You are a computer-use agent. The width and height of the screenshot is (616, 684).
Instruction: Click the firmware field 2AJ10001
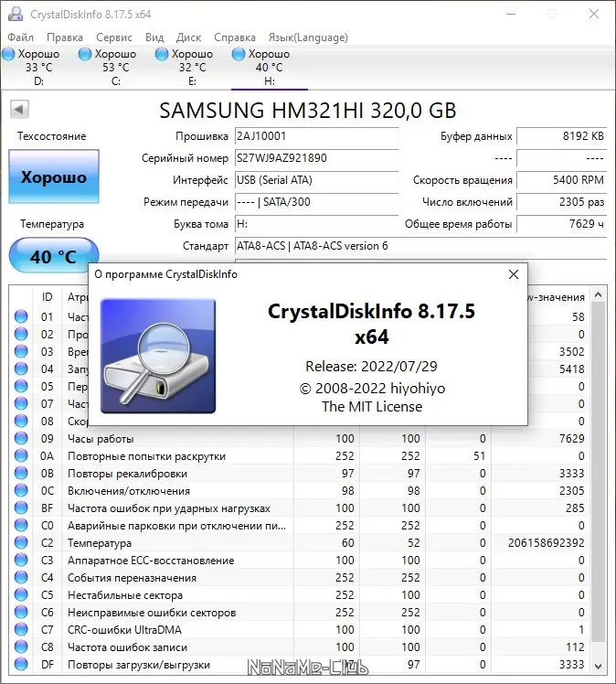[316, 136]
